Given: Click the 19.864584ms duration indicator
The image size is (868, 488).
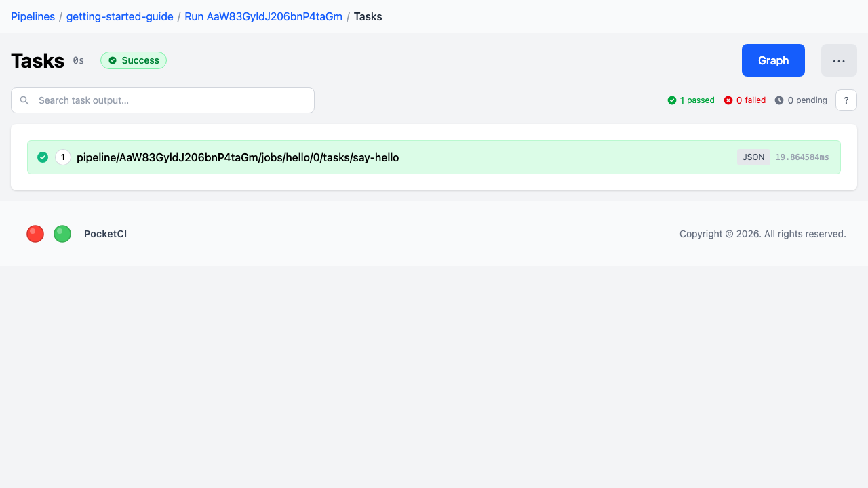Looking at the screenshot, I should pos(803,157).
